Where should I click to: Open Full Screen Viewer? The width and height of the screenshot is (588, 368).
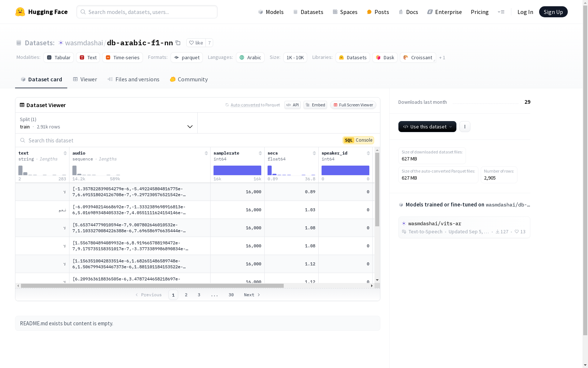pos(353,105)
